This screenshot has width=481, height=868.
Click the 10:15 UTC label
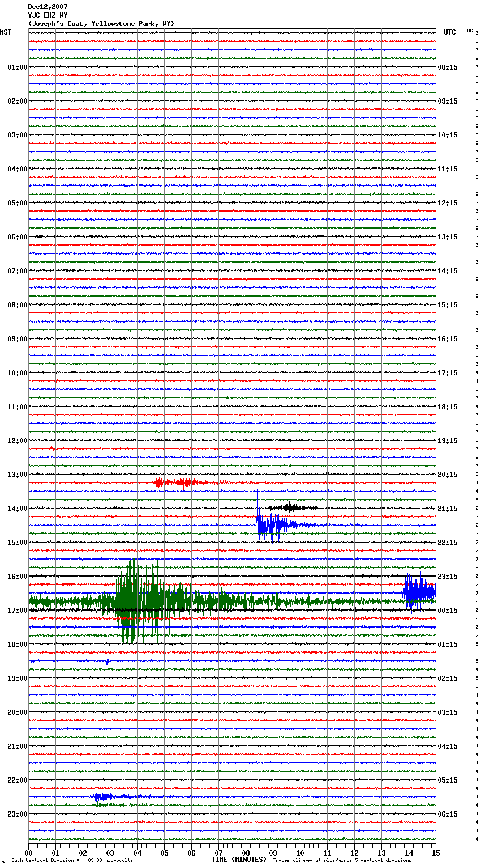tap(448, 135)
